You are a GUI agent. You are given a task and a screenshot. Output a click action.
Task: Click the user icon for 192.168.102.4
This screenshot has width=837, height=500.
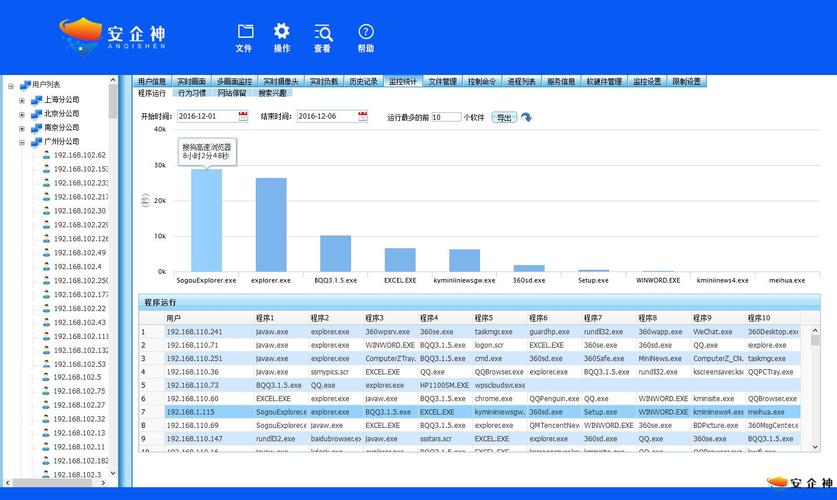pos(46,266)
